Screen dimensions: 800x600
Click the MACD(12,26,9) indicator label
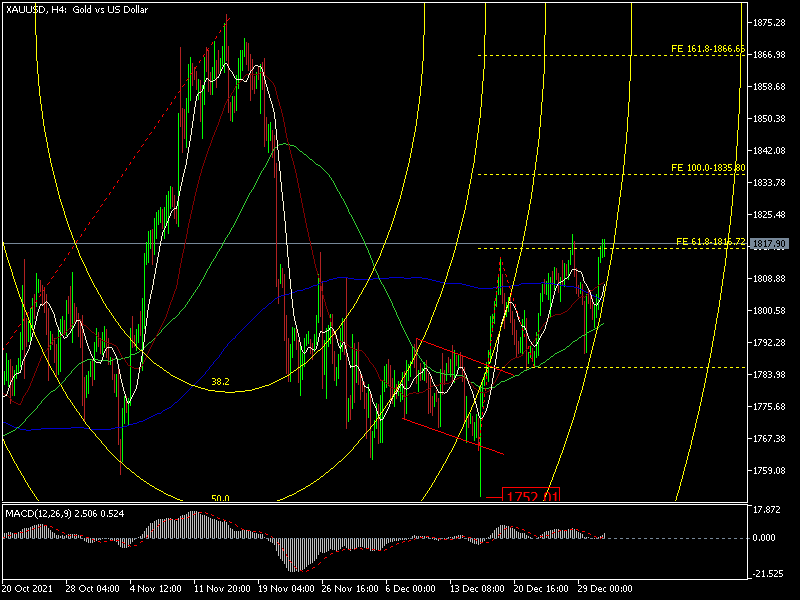[x=60, y=513]
